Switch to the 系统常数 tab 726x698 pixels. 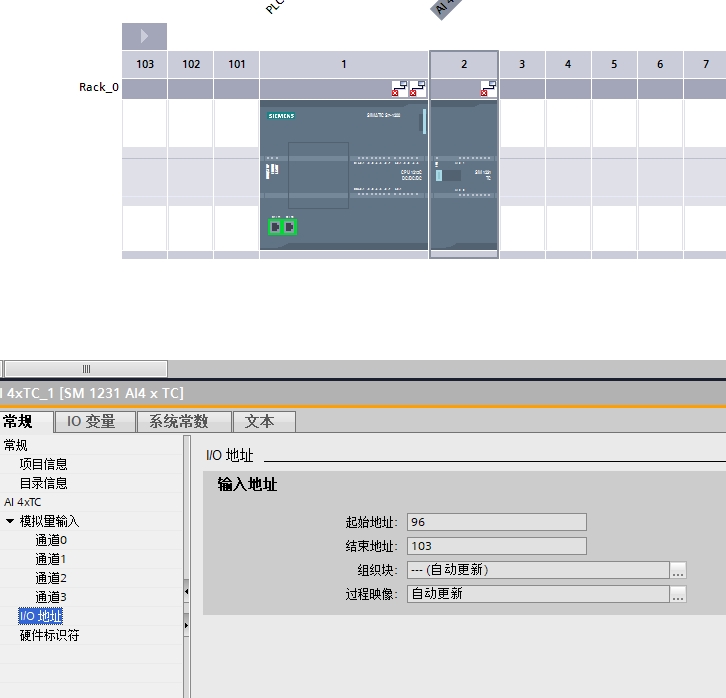click(179, 422)
